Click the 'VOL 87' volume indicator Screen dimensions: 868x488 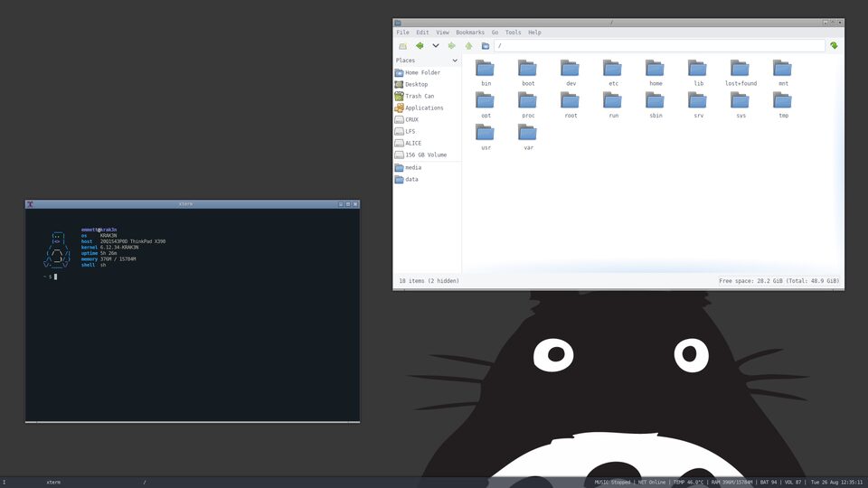[793, 483]
